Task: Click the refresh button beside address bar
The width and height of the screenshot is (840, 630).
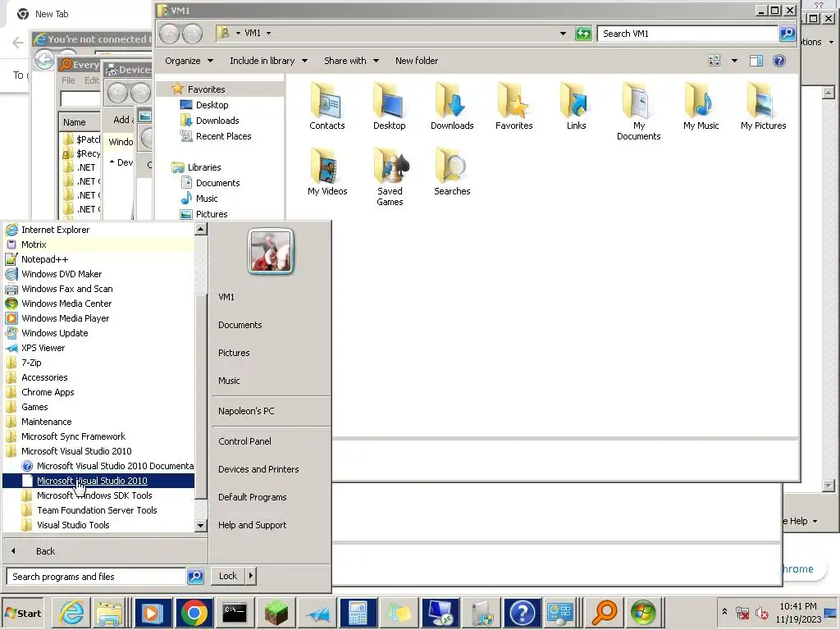Action: [583, 33]
